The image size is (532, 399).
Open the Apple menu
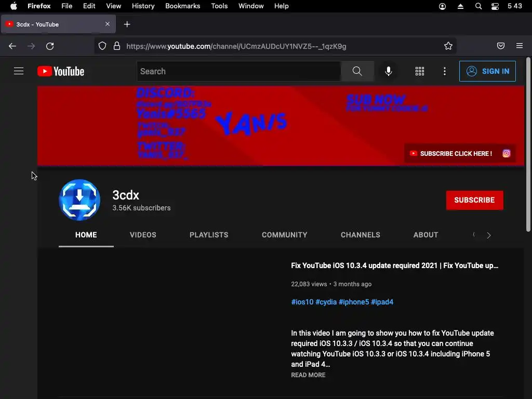14,6
